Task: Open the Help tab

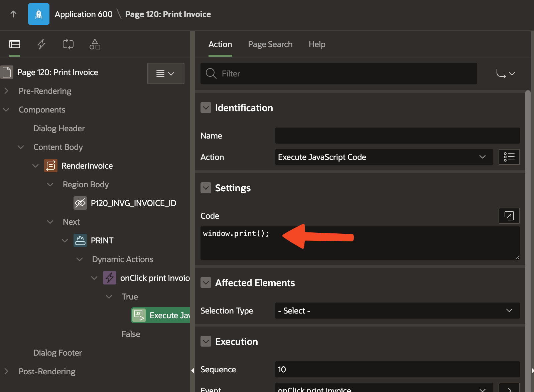Action: point(317,44)
